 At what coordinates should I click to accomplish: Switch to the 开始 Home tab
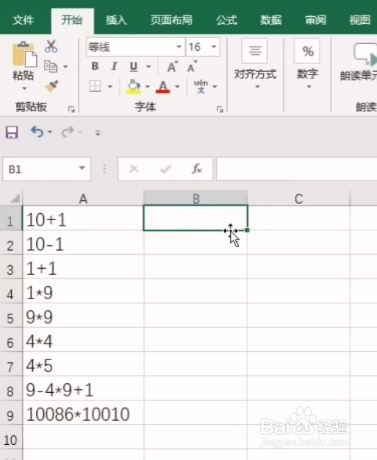[x=72, y=20]
